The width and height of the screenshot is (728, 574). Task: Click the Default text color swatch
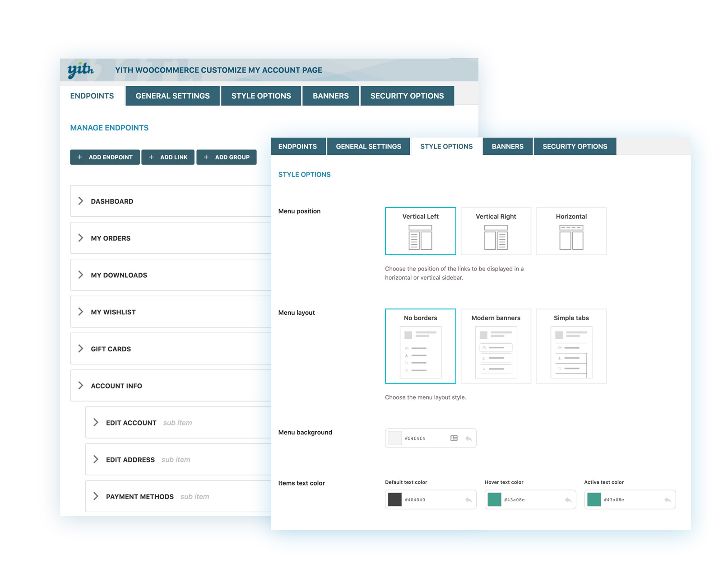point(395,499)
